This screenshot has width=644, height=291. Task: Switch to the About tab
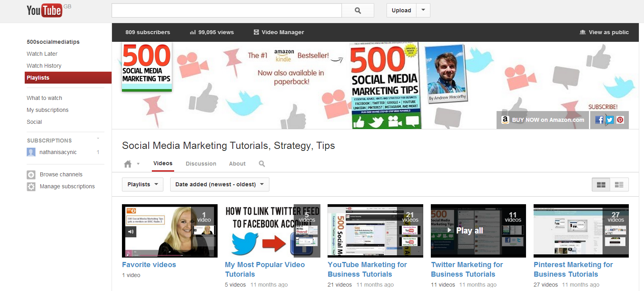pos(237,164)
